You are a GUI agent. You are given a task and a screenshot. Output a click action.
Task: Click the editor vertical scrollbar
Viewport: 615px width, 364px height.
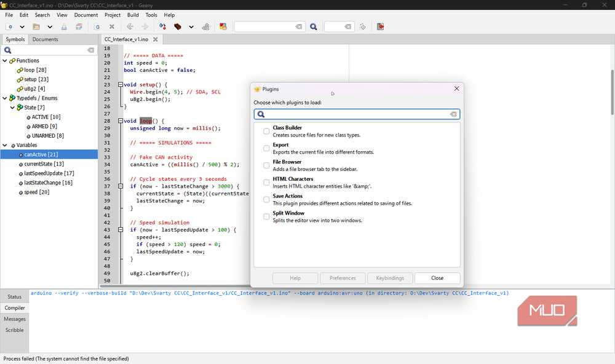pos(613,92)
